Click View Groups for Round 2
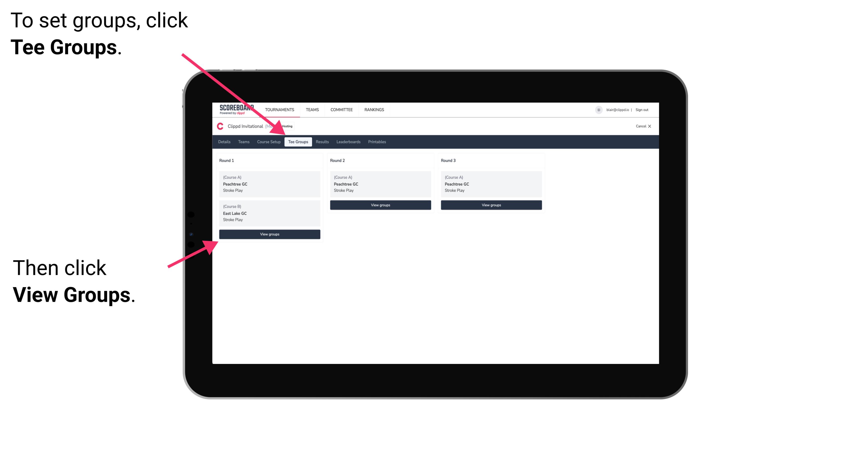 tap(380, 205)
